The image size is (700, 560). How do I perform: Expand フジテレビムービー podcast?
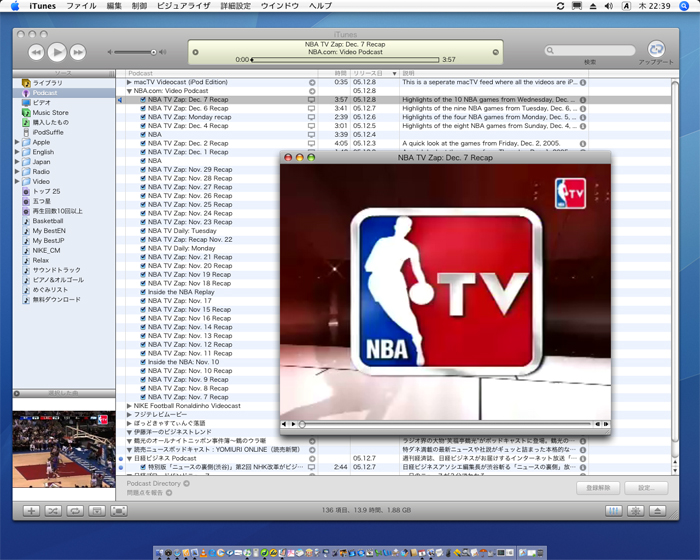(129, 415)
